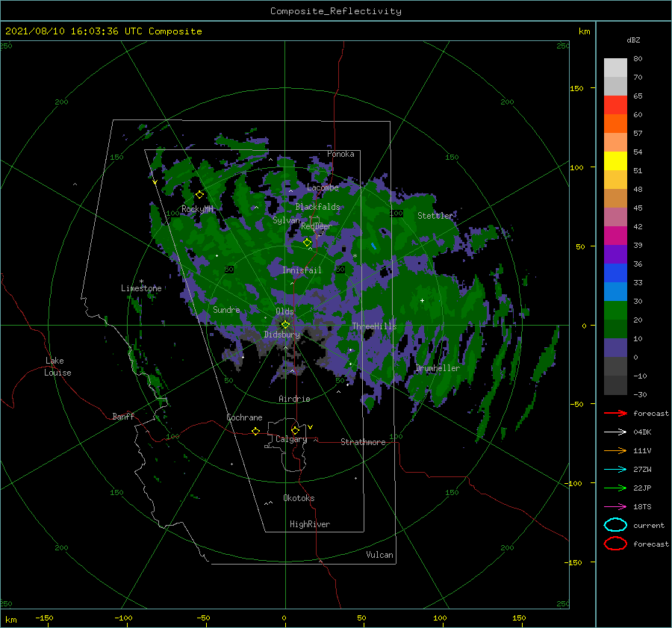Click the -150 label on bottom axis
The image size is (672, 628).
click(x=44, y=618)
